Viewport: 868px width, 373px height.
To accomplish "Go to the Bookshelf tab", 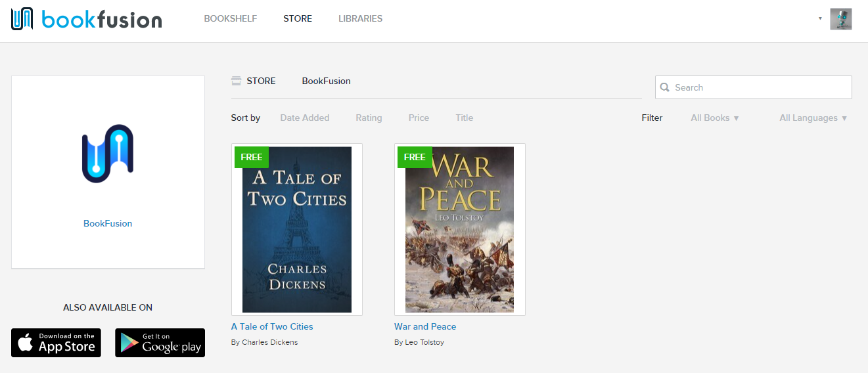I will [230, 18].
